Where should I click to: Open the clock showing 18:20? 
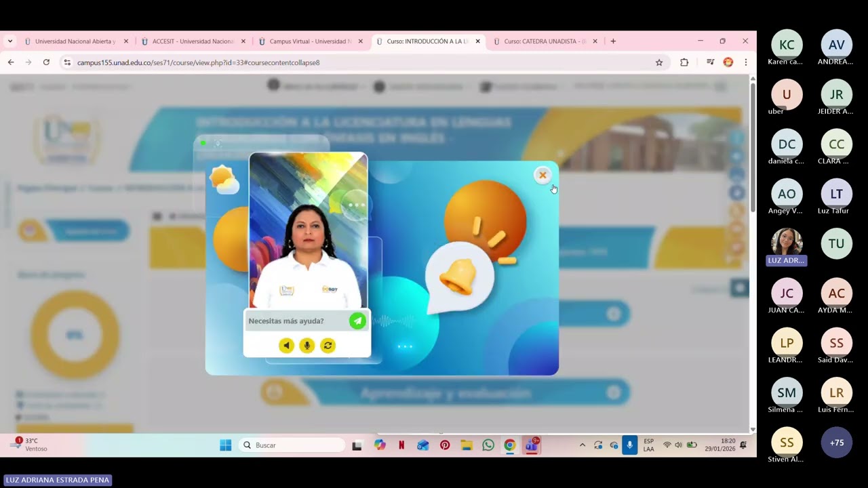pos(720,445)
